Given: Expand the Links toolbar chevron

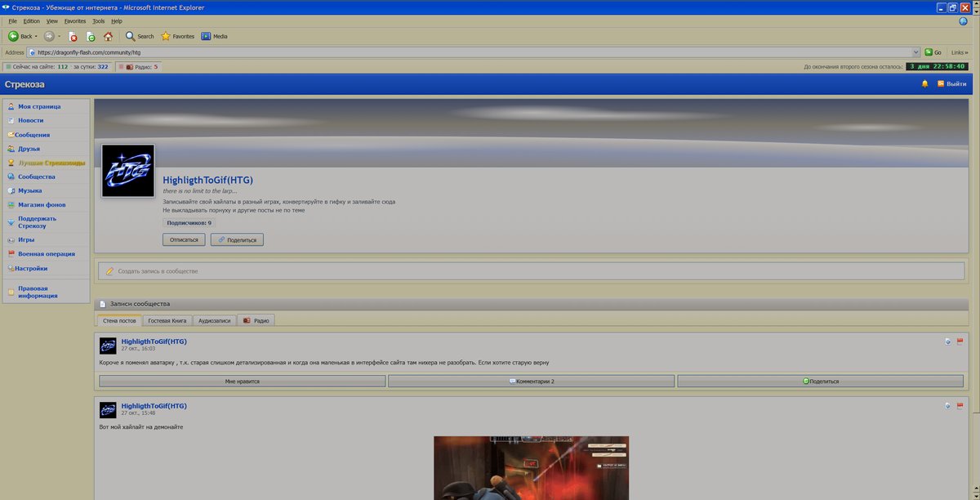Looking at the screenshot, I should coord(965,51).
